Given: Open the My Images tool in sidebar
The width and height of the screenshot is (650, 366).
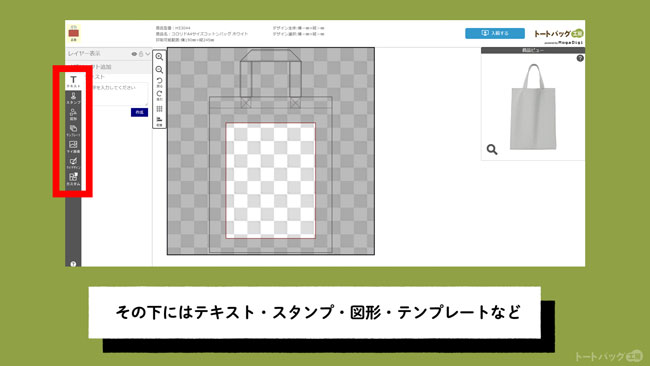Looking at the screenshot, I should 73,147.
